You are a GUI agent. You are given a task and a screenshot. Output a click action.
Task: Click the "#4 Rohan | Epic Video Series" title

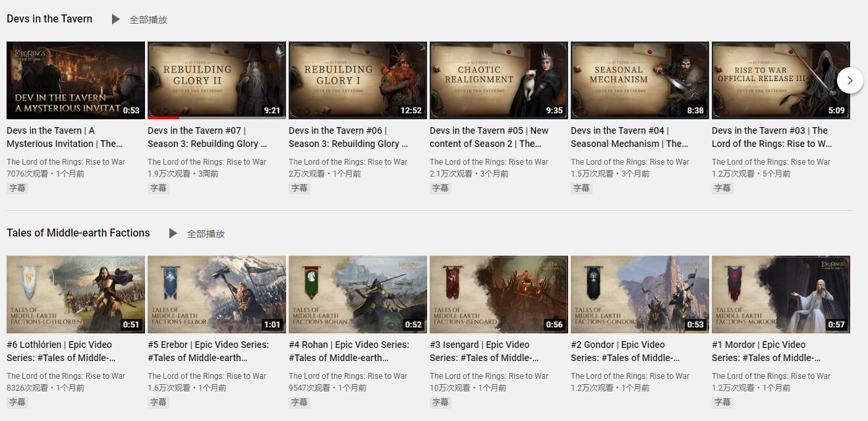point(349,351)
